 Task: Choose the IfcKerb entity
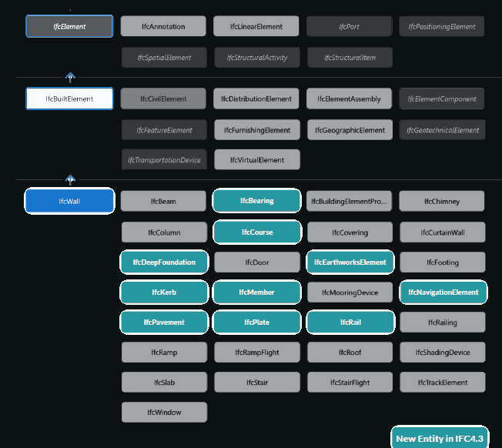(164, 293)
